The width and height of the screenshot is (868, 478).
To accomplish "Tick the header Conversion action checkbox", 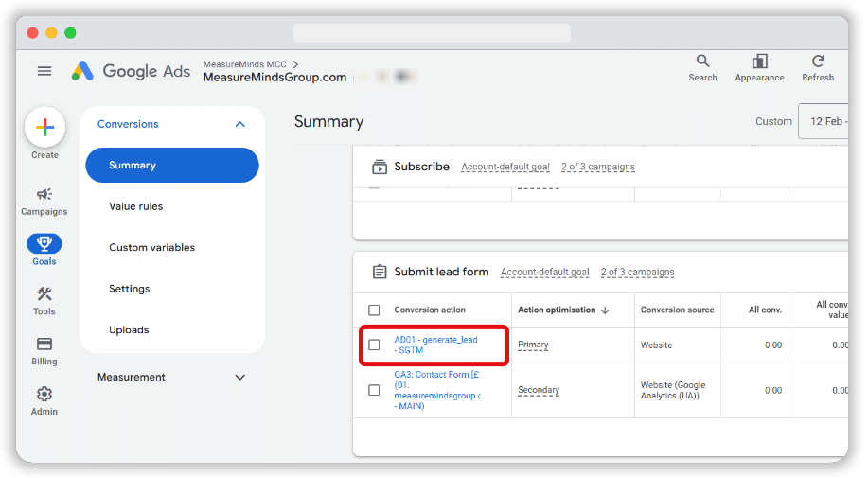I will pos(374,310).
